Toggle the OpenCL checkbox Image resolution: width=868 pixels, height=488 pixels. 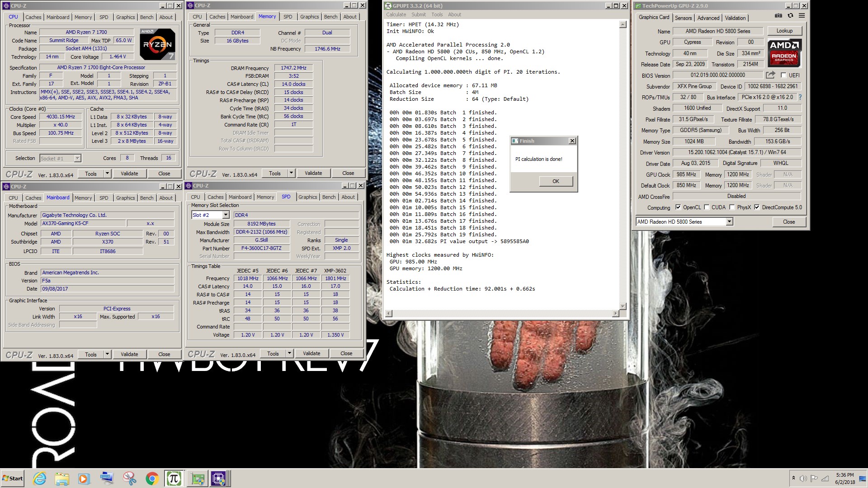pos(678,207)
